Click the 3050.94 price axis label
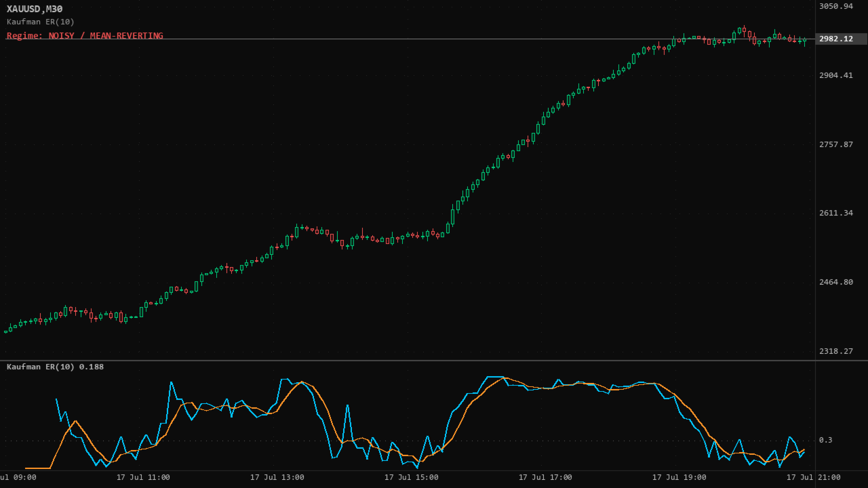The height and width of the screenshot is (488, 868). [x=836, y=6]
